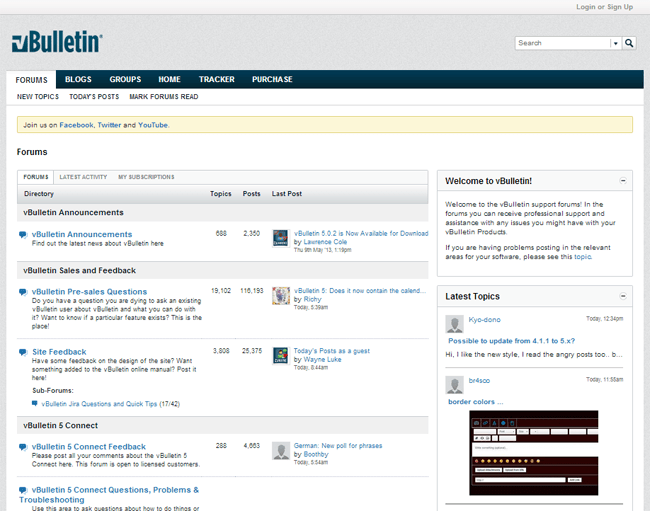Collapse the Welcome to vBulletin panel
The height and width of the screenshot is (511, 650).
623,181
